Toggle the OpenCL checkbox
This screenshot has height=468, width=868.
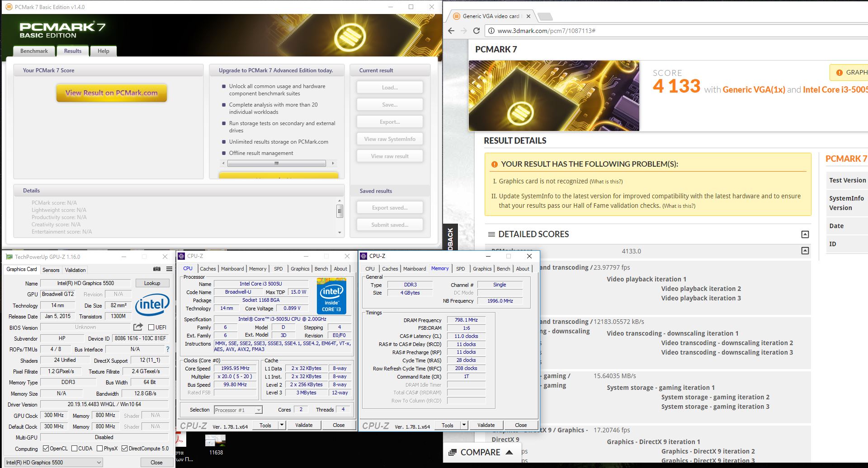(46, 449)
